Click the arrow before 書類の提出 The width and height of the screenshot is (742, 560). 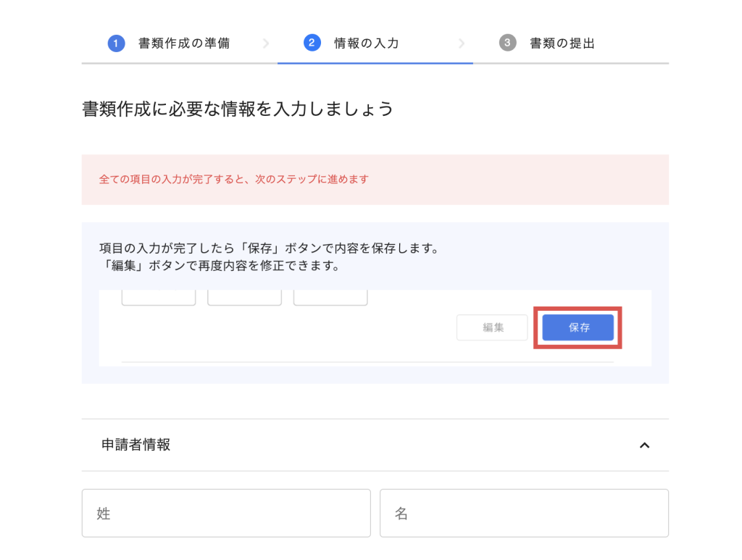tap(462, 43)
